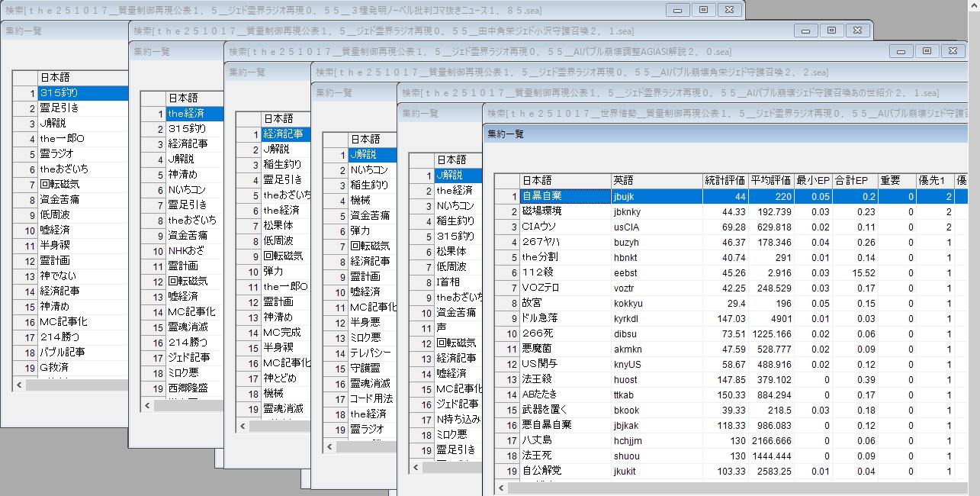Restore the コマ抜きニュース1.85.sea window size
This screenshot has height=496, width=980.
pos(702,10)
